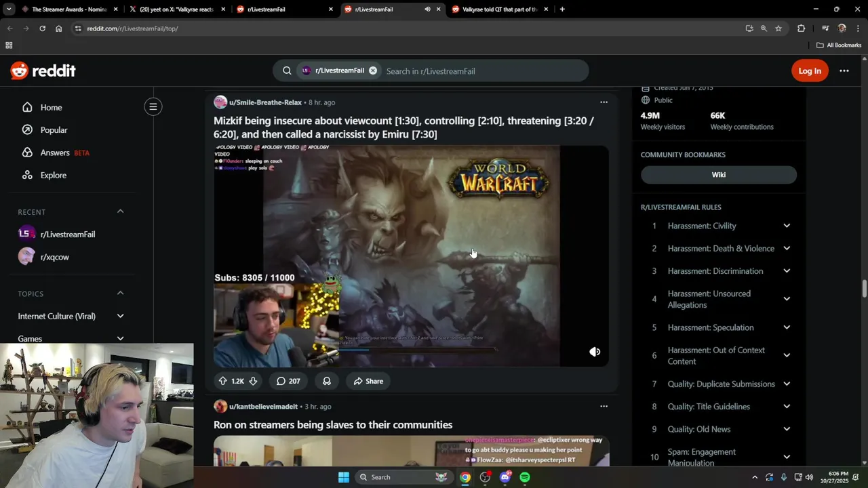Switch to the yeet on X browser tab
This screenshot has height=488, width=868.
[x=178, y=9]
